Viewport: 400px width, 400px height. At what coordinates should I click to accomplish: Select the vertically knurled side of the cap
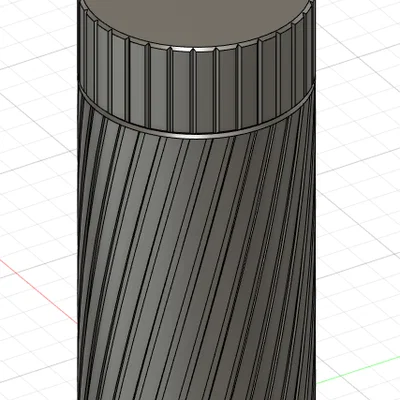coord(197,90)
